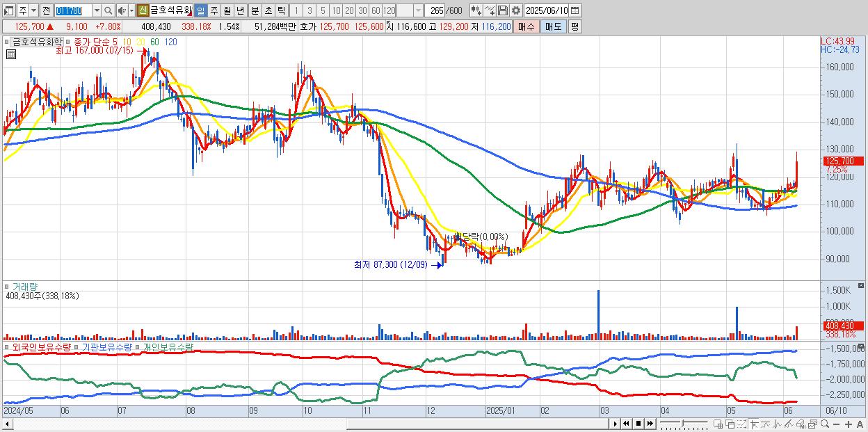Viewport: 868px width, 432px height.
Task: Click the window-with-grid icon in bottom toolbar
Action: pyautogui.click(x=718, y=424)
